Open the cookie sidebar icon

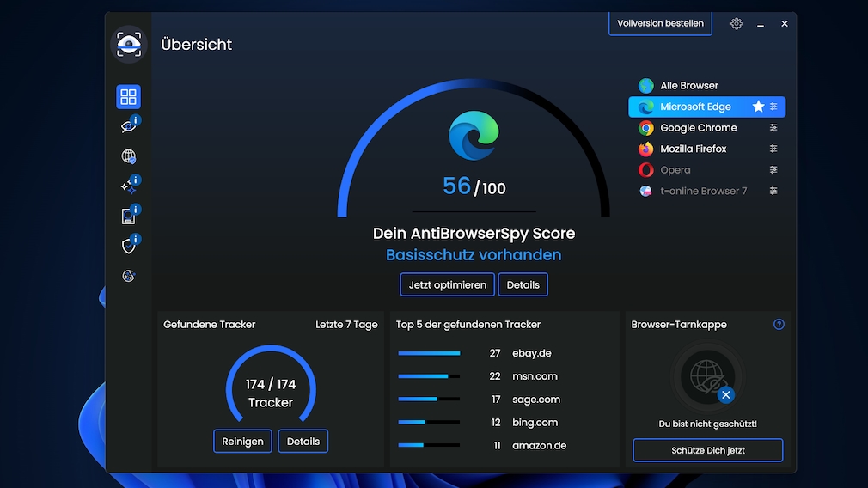[x=128, y=276]
